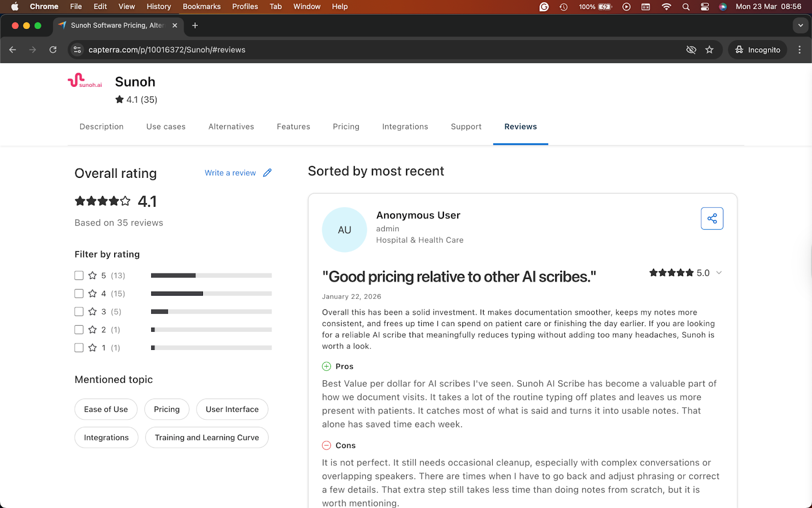This screenshot has width=812, height=508.
Task: Click the share icon on the review card
Action: [x=712, y=218]
